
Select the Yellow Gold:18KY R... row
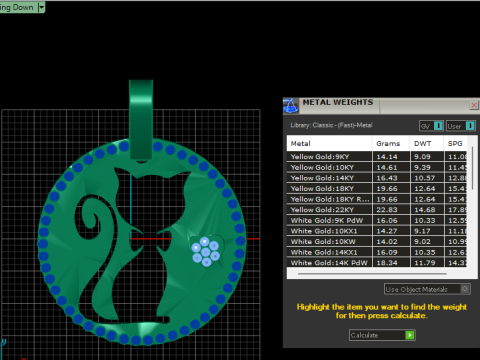click(x=377, y=199)
